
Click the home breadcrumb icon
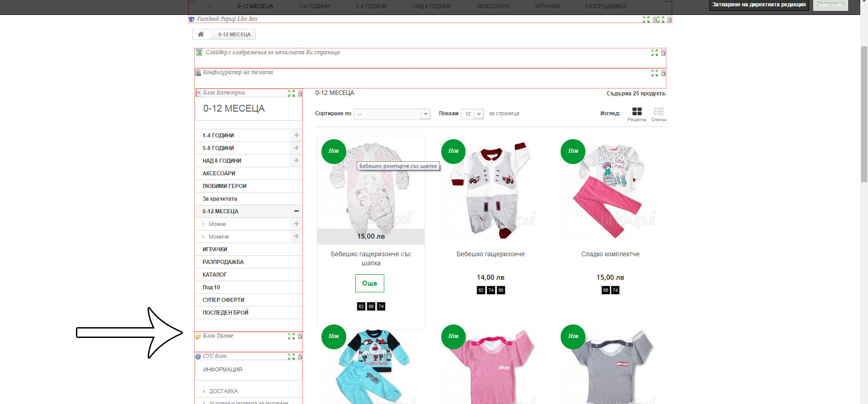pyautogui.click(x=201, y=34)
